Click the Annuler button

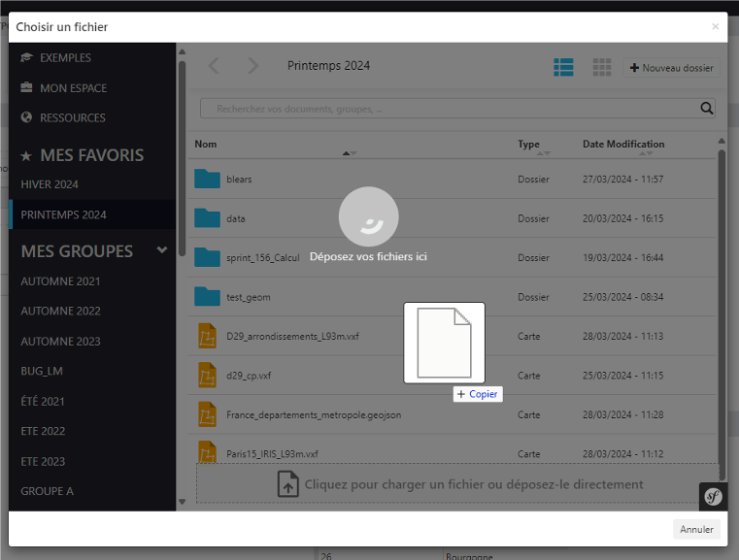pyautogui.click(x=696, y=529)
